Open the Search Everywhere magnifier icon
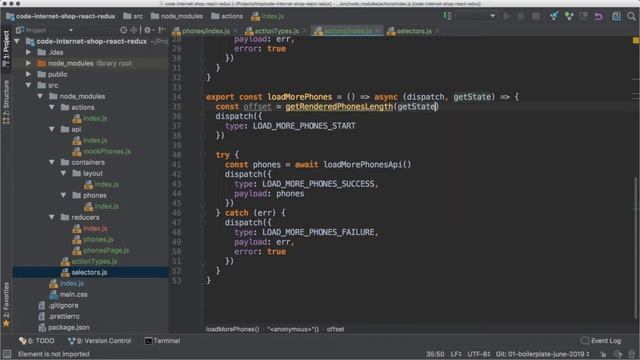The height and width of the screenshot is (360, 640). click(x=631, y=16)
